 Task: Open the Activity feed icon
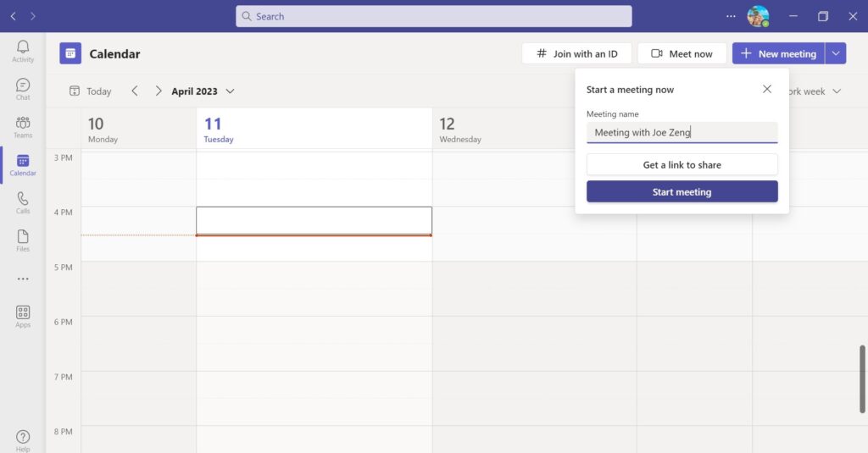23,51
